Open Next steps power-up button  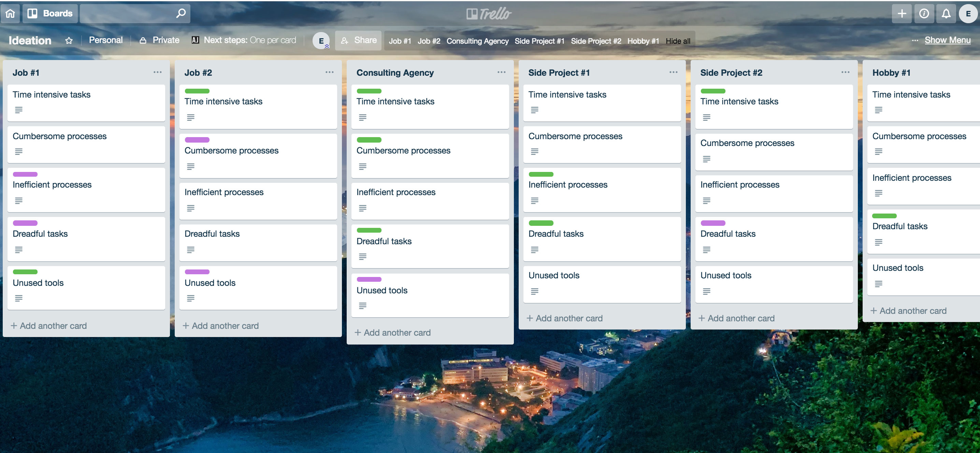(x=244, y=40)
